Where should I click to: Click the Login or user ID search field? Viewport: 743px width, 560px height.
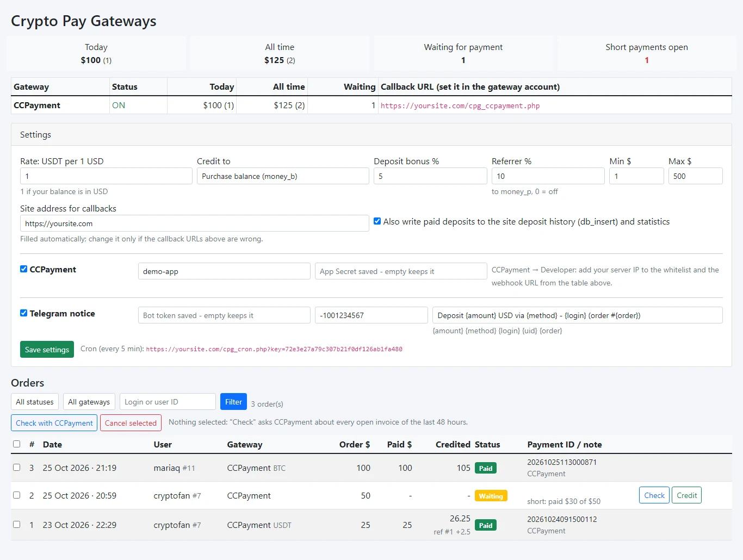coord(168,402)
